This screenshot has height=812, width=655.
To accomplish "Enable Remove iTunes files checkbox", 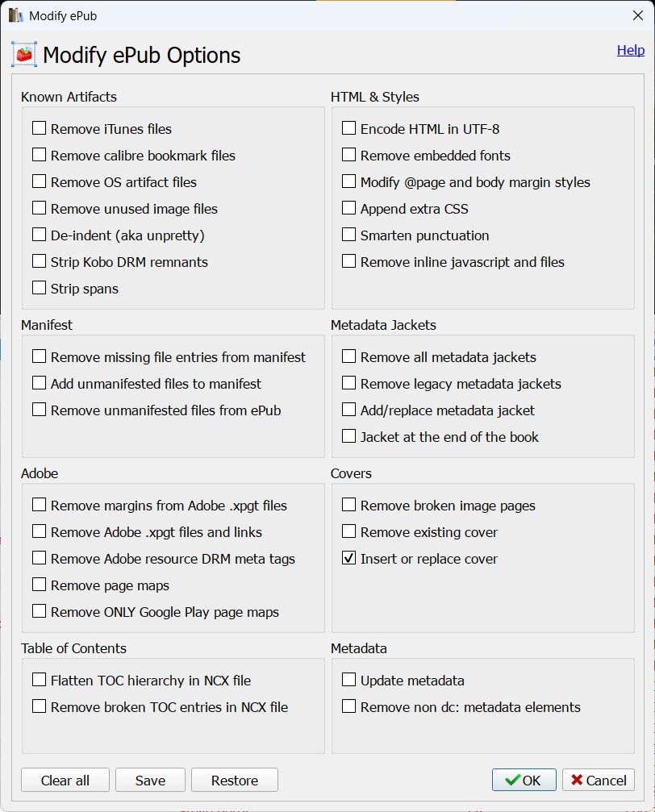I will (x=39, y=128).
